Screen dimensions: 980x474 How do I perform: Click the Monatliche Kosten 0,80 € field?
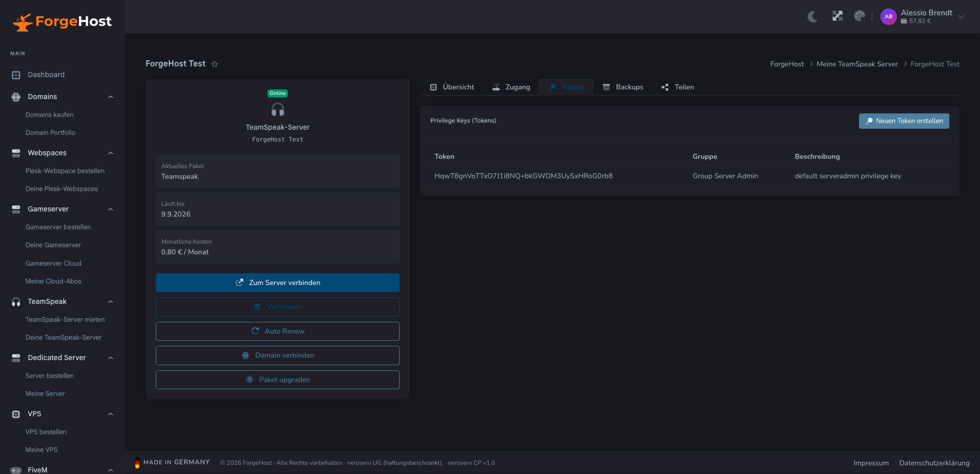coord(278,247)
